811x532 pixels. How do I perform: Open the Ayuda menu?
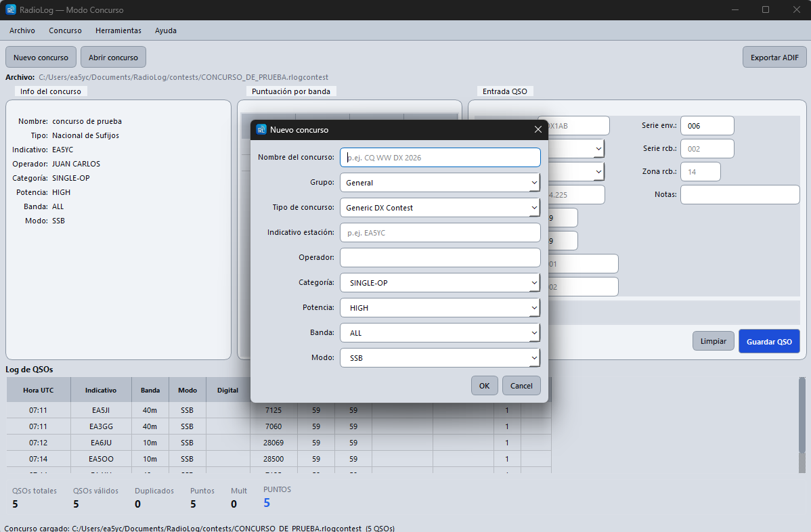(165, 30)
